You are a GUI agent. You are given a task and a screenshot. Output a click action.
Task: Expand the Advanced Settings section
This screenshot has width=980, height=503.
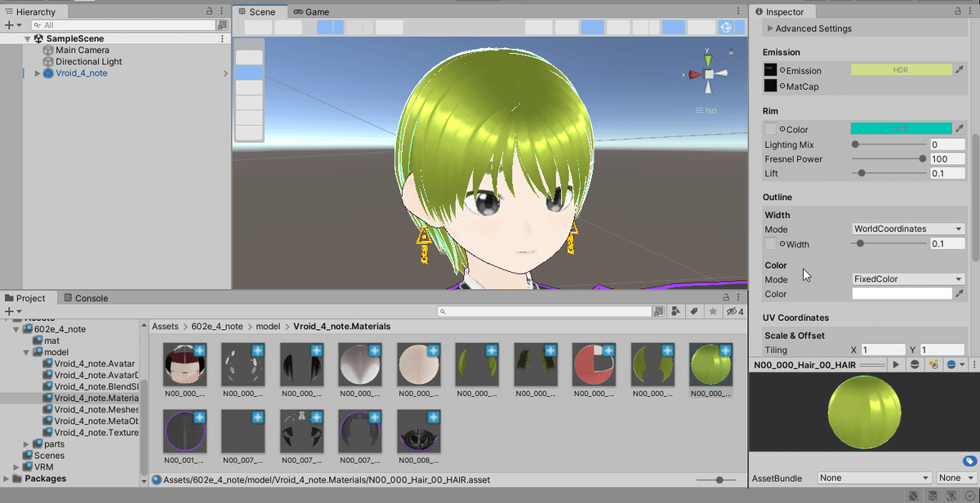[769, 29]
